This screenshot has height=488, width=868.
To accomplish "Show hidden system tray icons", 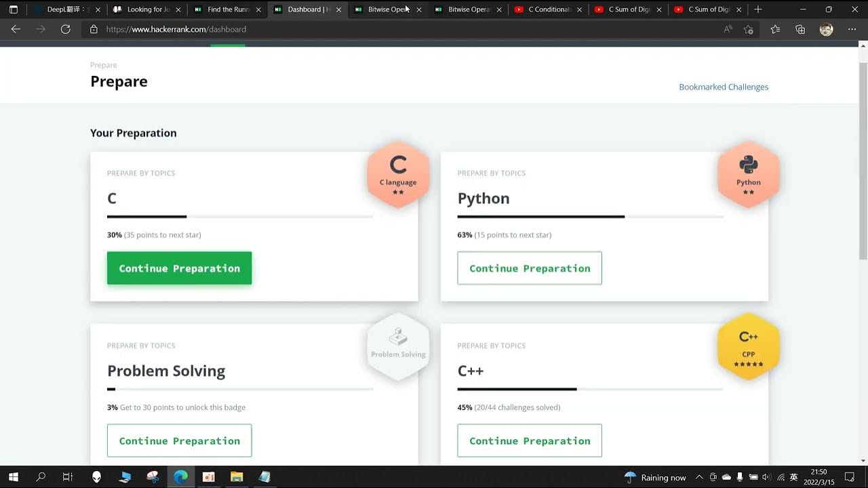I will (700, 477).
